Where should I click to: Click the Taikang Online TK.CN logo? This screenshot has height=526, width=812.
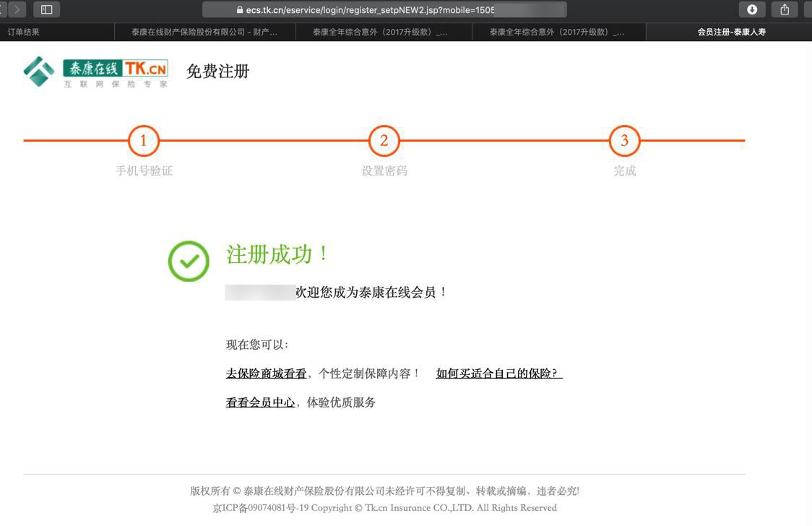point(96,72)
